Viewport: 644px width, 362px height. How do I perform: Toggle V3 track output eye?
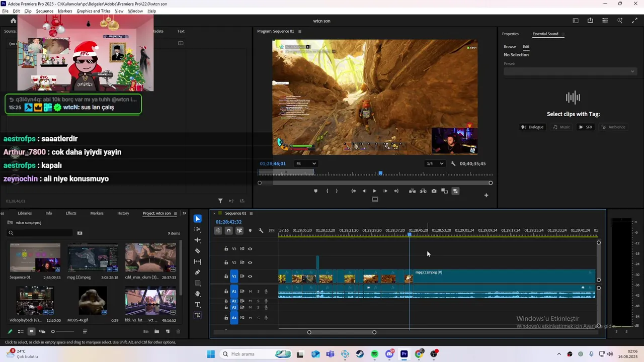(x=250, y=249)
